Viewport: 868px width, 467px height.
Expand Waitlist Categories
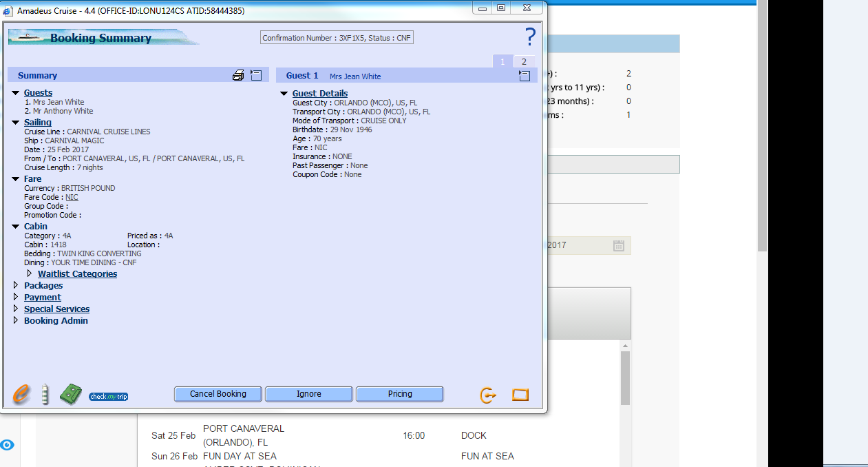coord(30,273)
